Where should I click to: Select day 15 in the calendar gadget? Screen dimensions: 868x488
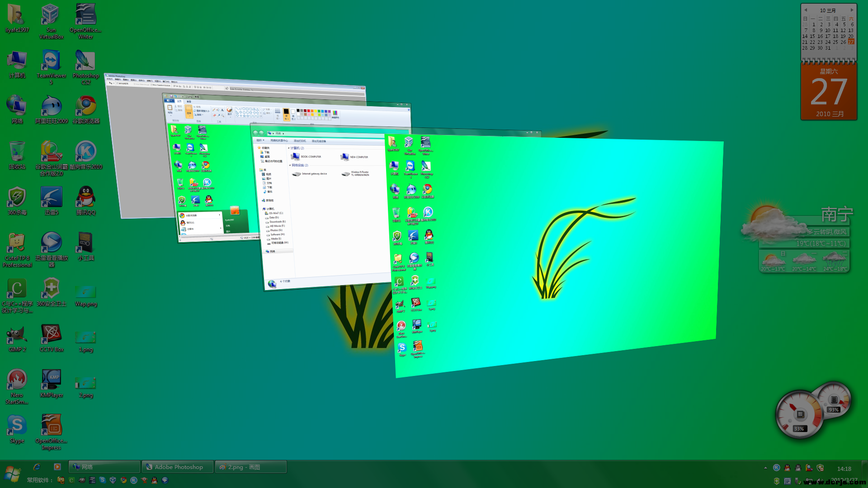812,36
